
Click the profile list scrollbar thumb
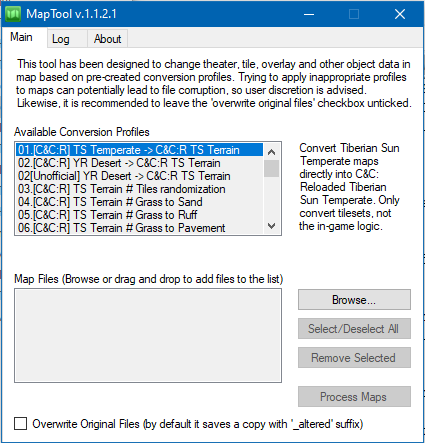(272, 169)
